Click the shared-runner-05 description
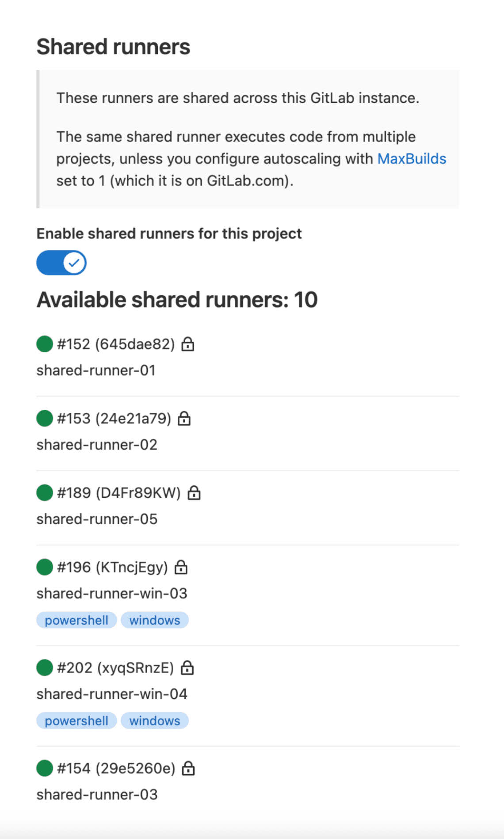This screenshot has width=504, height=839. [x=97, y=519]
